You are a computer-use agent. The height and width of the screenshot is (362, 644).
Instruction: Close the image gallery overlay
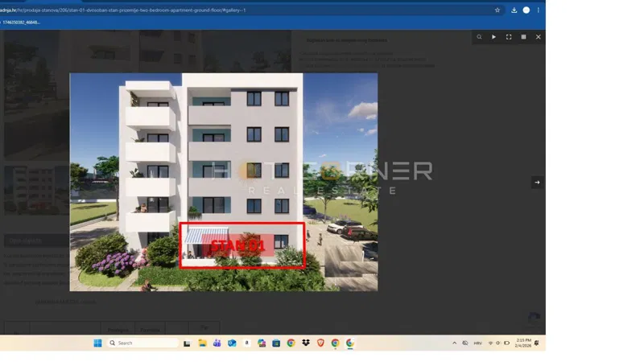[x=538, y=37]
